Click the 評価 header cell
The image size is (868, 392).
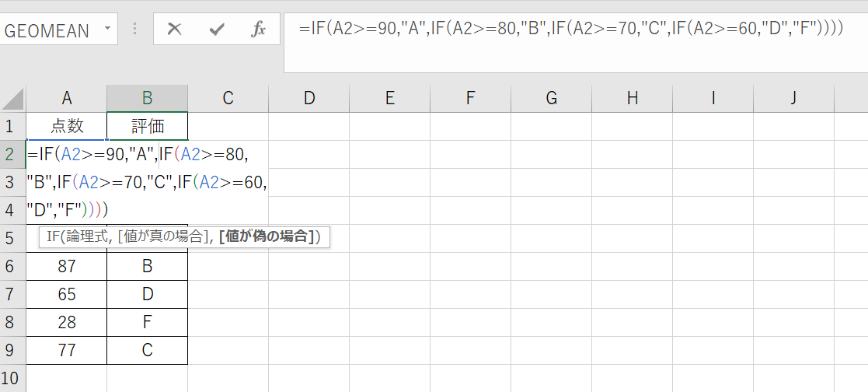[148, 126]
